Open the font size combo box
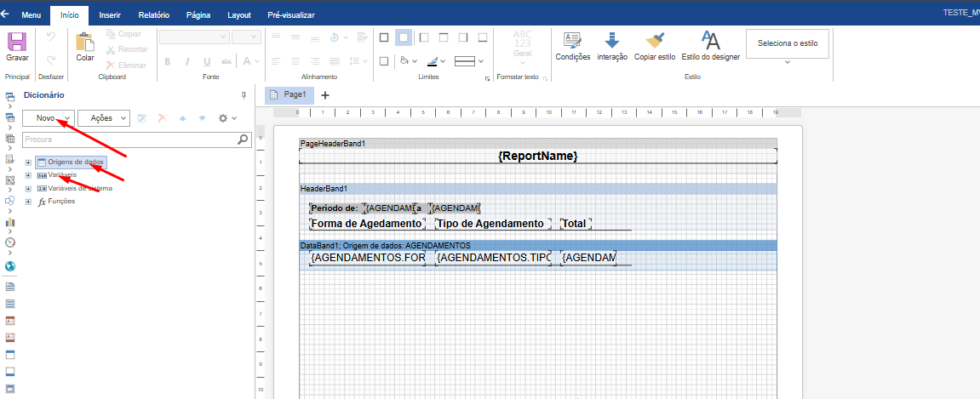This screenshot has height=399, width=980. point(245,37)
